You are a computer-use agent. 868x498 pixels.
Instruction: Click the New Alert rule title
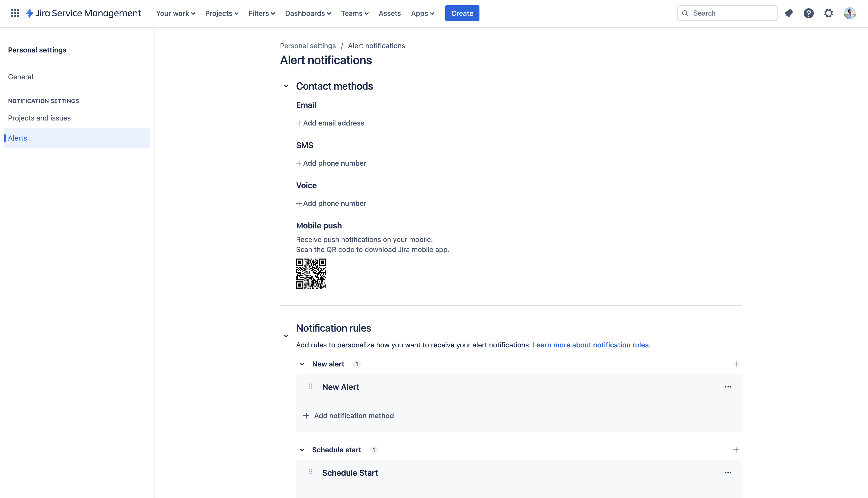point(340,387)
